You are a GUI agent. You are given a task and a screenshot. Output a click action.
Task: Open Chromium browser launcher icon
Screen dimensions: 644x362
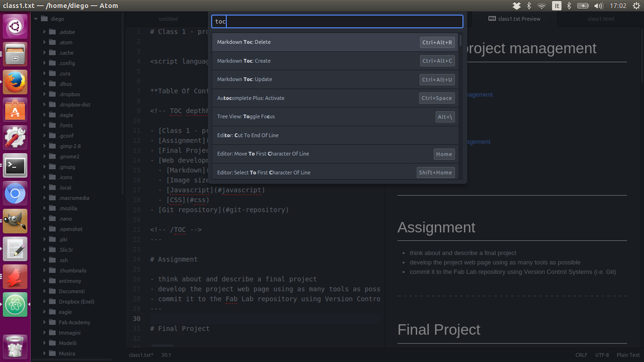click(16, 193)
